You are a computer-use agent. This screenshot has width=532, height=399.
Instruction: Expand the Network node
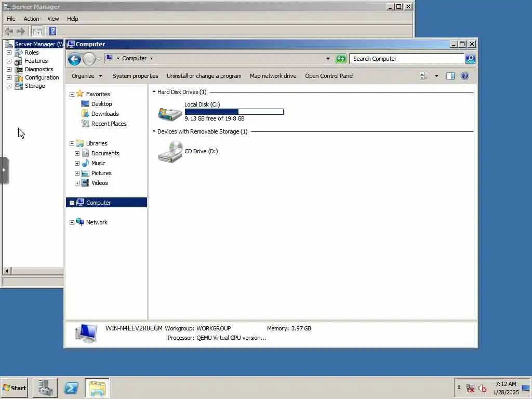coord(72,222)
